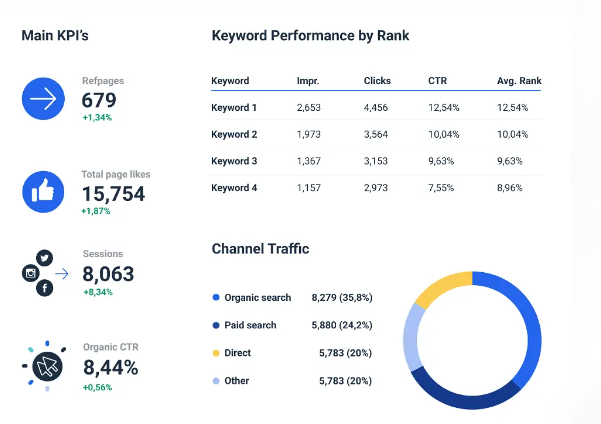Click the Sessions value 8,063
601x424 pixels.
[109, 274]
